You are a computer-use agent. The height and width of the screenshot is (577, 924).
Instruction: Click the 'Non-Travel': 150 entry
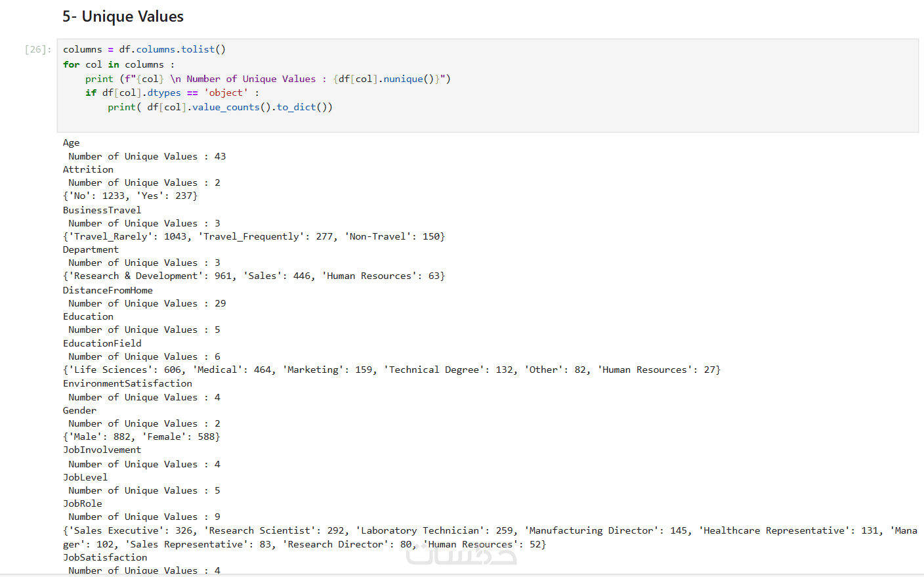pos(392,236)
